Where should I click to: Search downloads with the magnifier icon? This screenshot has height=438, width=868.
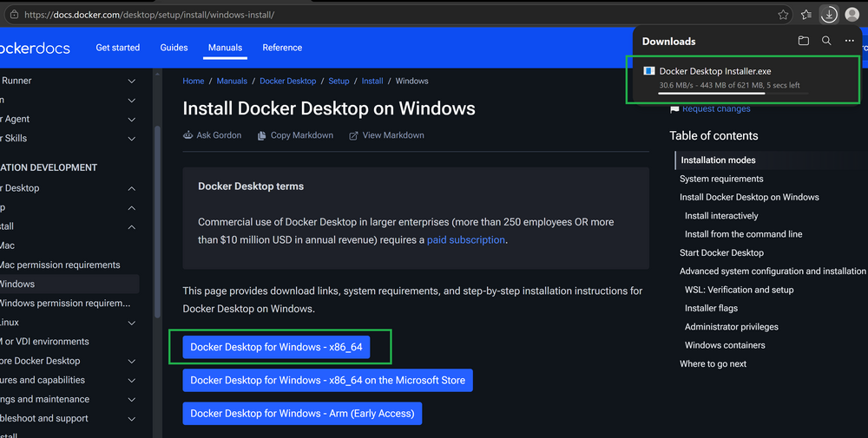point(826,41)
